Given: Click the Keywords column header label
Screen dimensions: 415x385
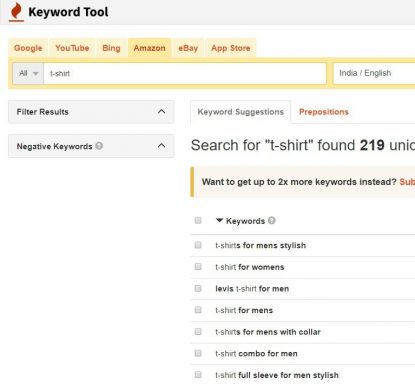Looking at the screenshot, I should (245, 221).
